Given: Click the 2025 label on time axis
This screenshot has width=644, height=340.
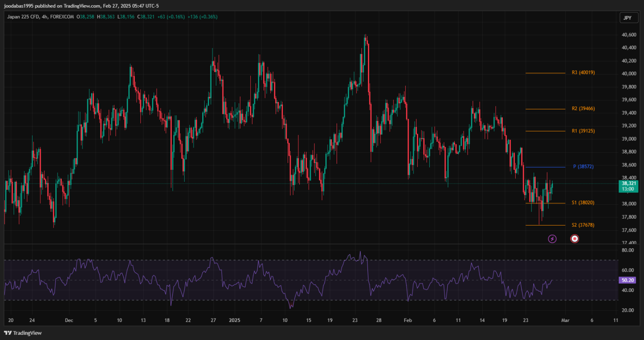Looking at the screenshot, I should 234,320.
